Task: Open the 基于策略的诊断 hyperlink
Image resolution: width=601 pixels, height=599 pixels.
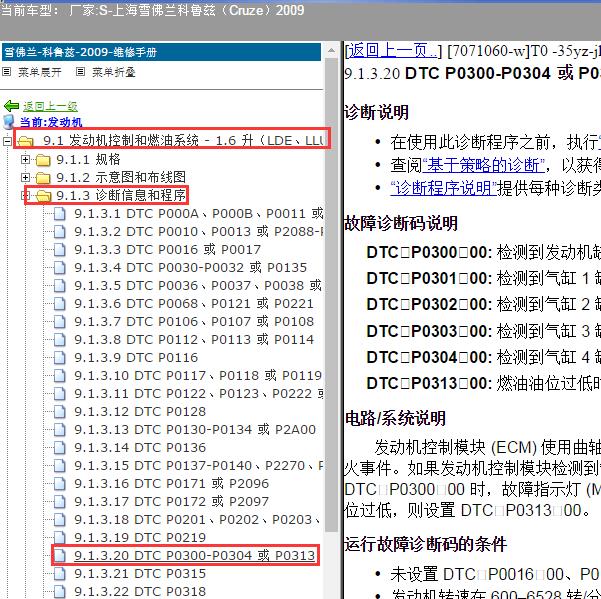Action: 484,166
